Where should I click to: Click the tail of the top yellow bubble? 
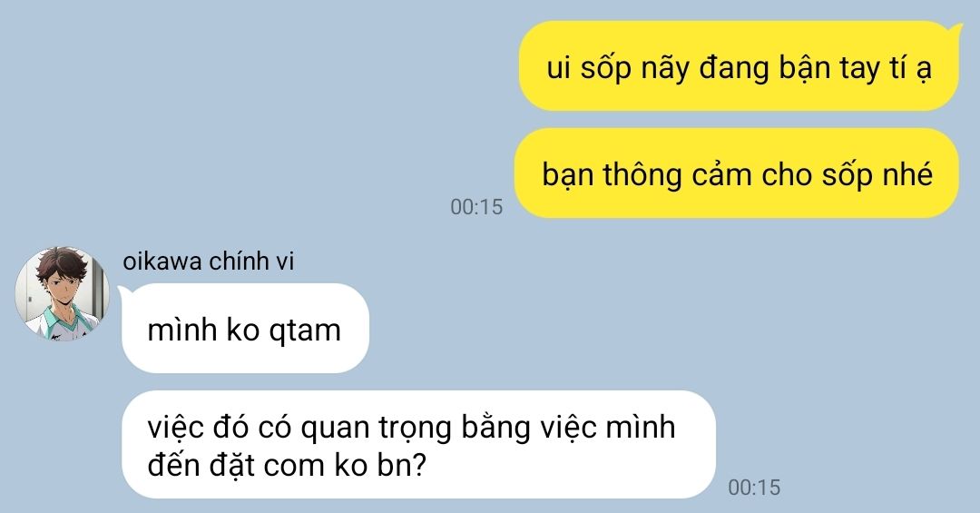(955, 27)
